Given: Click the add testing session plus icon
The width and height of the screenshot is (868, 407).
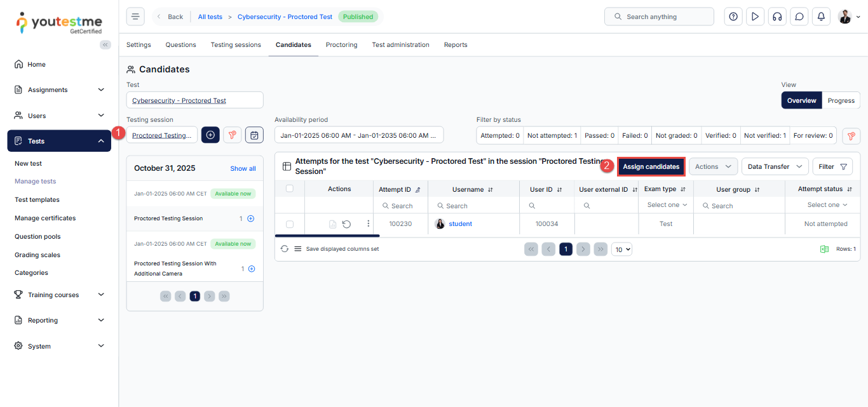Looking at the screenshot, I should click(210, 135).
